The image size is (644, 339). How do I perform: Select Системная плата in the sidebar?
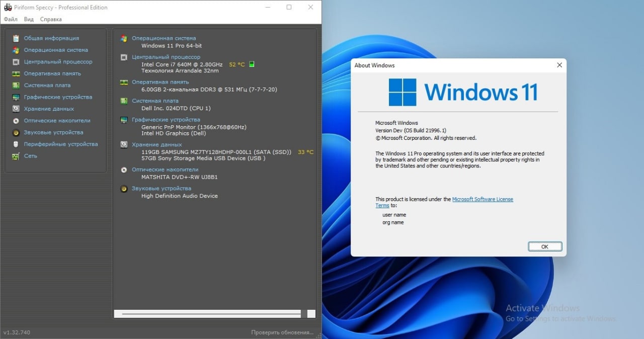pyautogui.click(x=47, y=86)
